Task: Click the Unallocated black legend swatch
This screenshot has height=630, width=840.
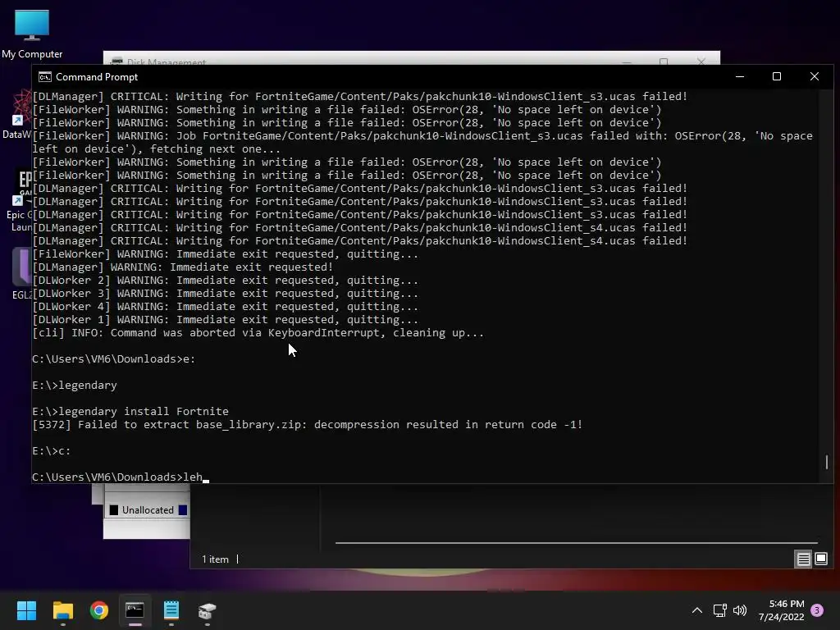Action: coord(113,510)
